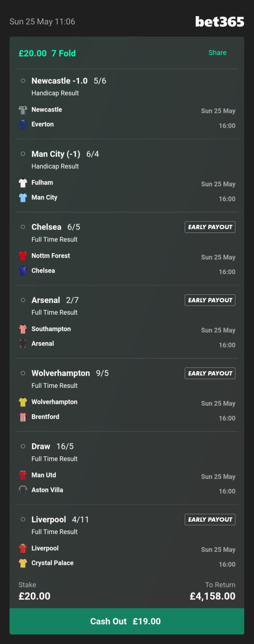Click the bet365 logo

tap(220, 22)
